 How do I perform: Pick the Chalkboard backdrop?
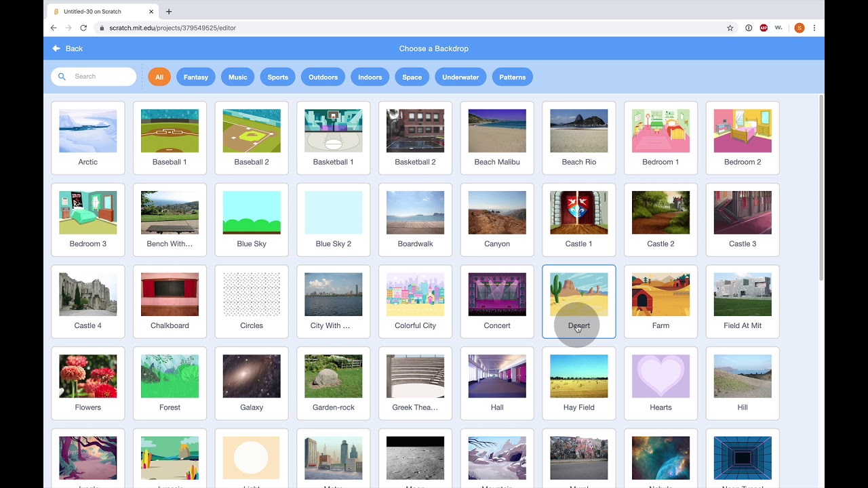coord(170,302)
